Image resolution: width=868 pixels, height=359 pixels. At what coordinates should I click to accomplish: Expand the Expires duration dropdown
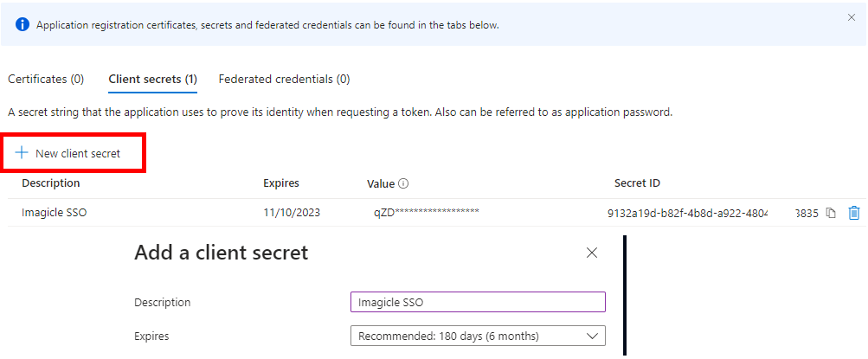pyautogui.click(x=478, y=336)
